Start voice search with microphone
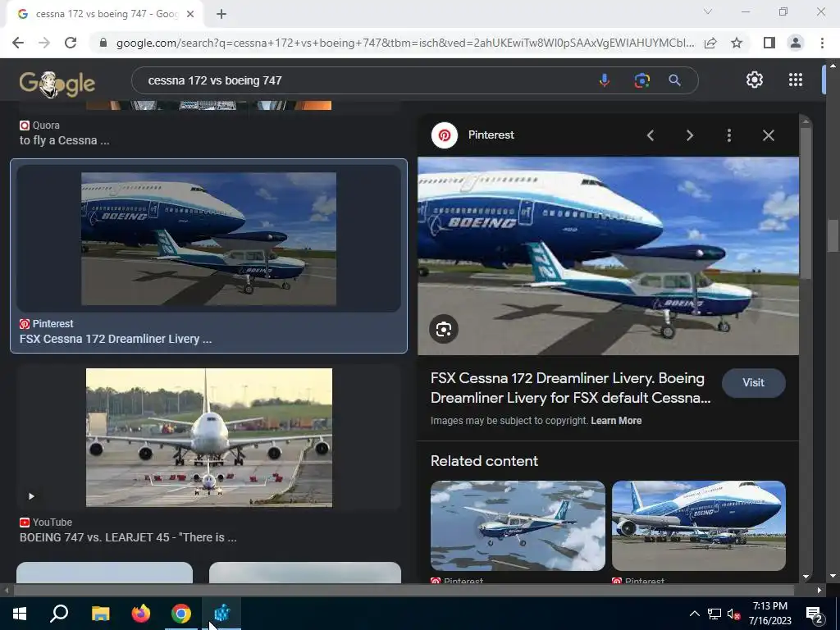Screen dimensions: 840x630 605,80
